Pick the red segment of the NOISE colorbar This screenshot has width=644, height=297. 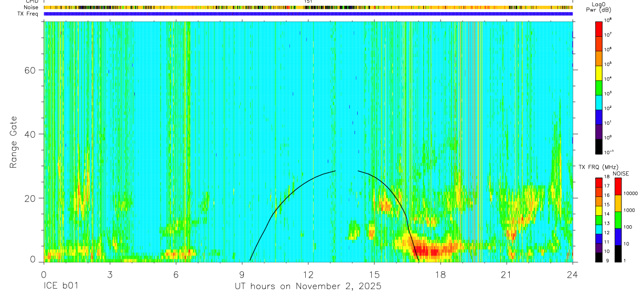(x=617, y=186)
